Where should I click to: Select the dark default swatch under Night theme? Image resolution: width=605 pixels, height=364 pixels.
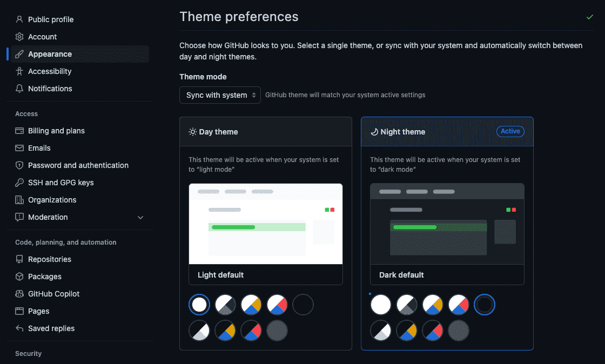point(485,305)
